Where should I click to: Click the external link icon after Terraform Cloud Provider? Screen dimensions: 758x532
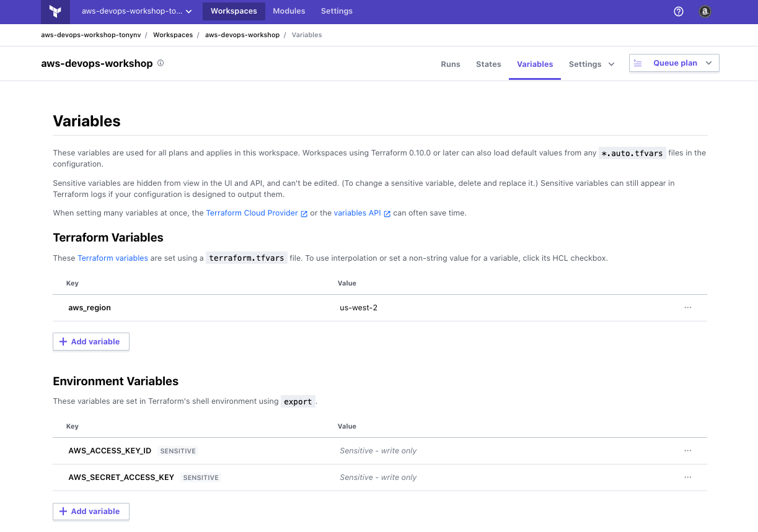click(x=304, y=214)
